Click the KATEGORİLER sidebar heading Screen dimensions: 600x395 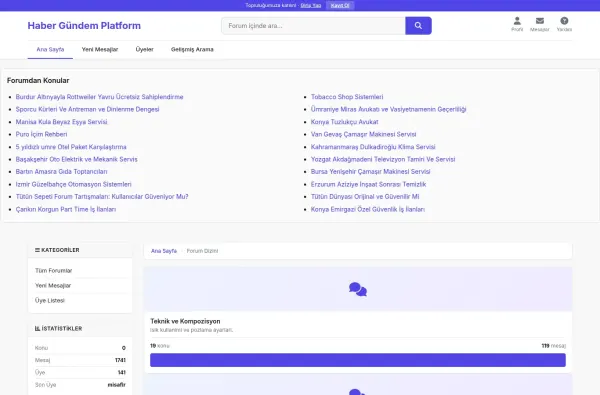(x=57, y=250)
